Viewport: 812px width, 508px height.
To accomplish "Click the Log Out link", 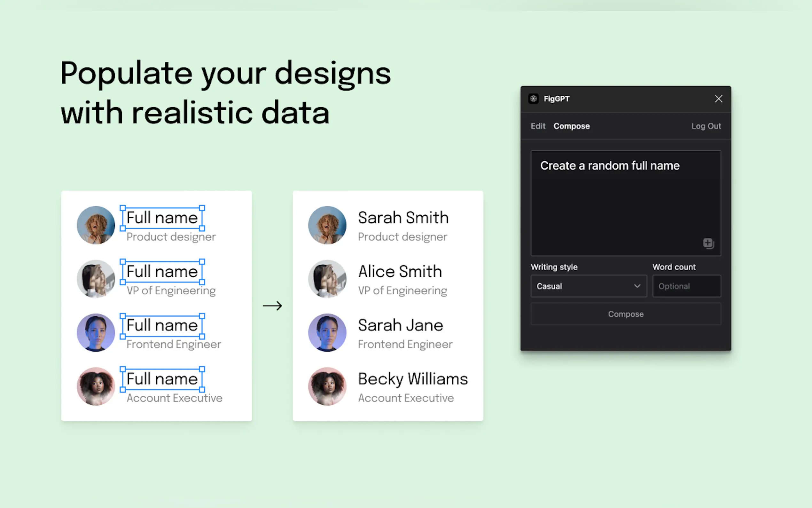I will pyautogui.click(x=706, y=126).
